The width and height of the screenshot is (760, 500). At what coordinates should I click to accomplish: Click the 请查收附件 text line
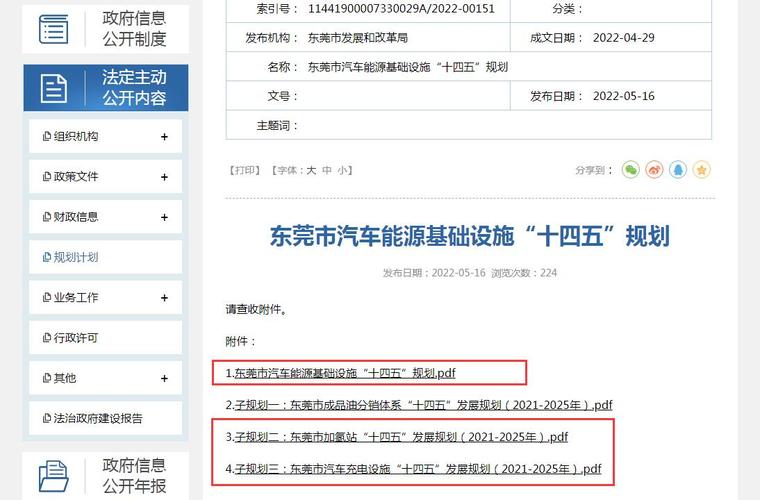(256, 309)
